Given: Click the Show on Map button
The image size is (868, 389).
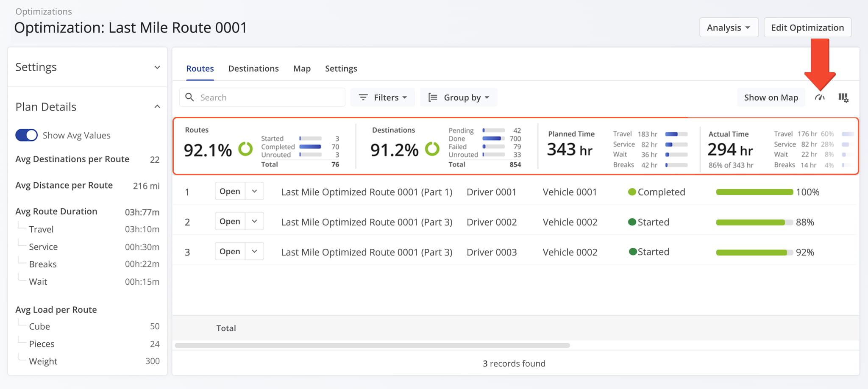Looking at the screenshot, I should pyautogui.click(x=771, y=97).
